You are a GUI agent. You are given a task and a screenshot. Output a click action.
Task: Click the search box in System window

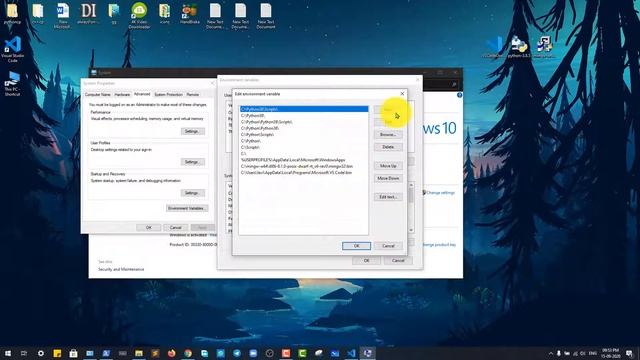440,84
